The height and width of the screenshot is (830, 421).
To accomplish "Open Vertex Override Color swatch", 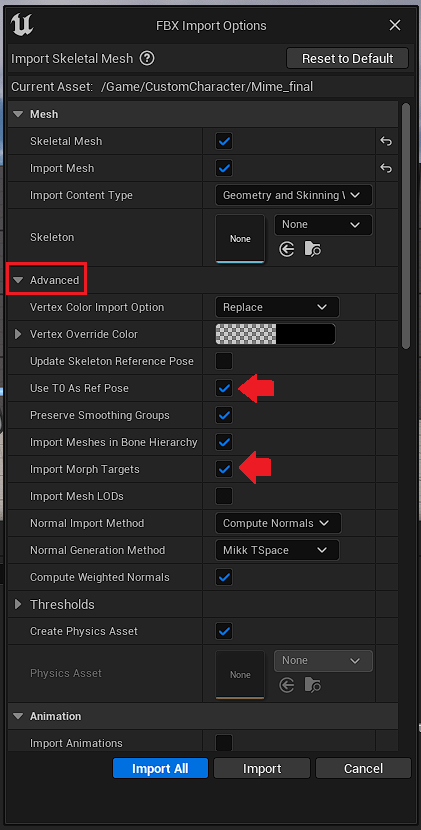I will coord(275,335).
